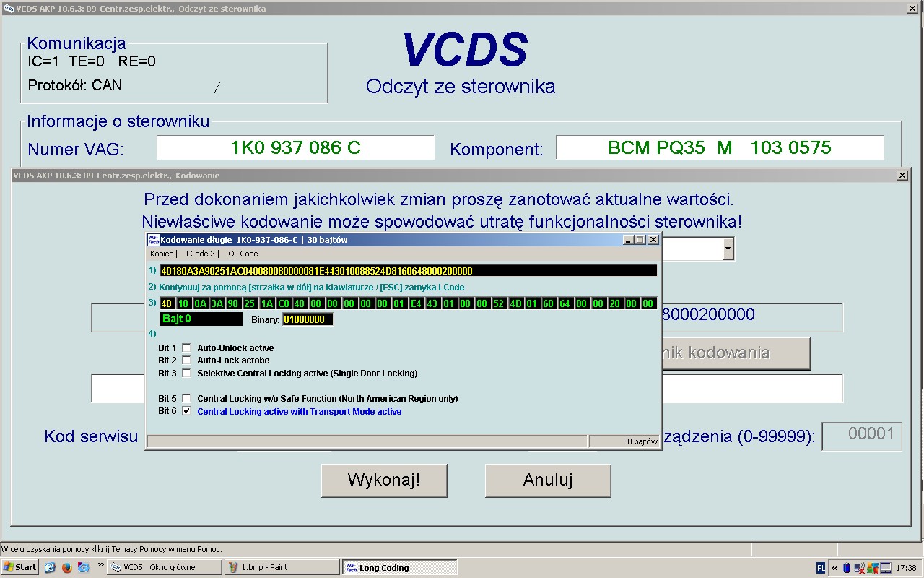Click the '30 bajtów' status bar panel

point(624,441)
